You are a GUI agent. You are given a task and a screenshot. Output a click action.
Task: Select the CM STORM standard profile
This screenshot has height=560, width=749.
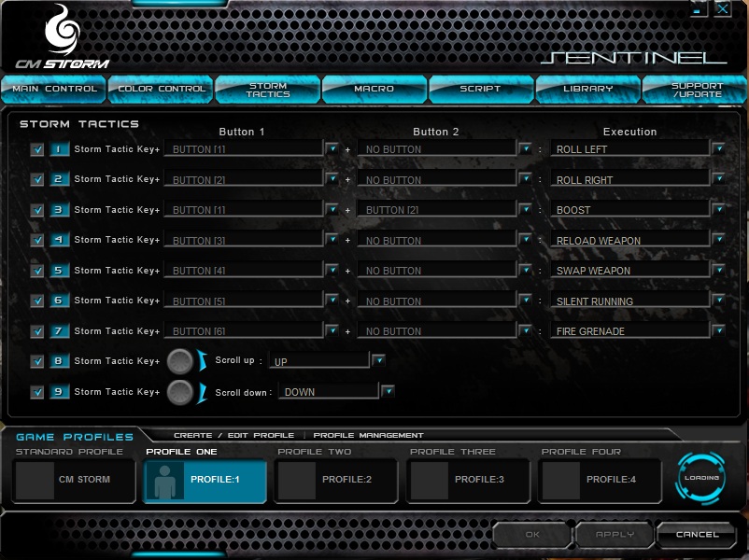click(74, 481)
